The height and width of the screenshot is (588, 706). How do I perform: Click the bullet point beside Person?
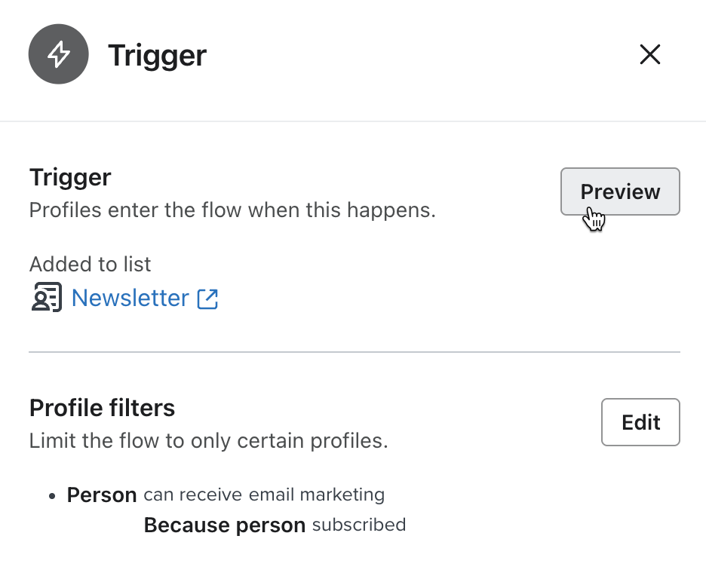pyautogui.click(x=51, y=495)
